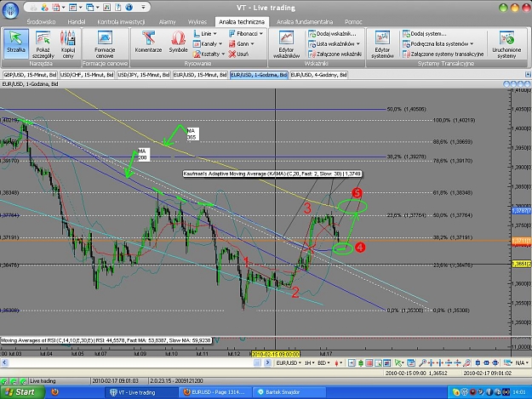
Task: Click the magnifier zoom icon in chart toolbar
Action: coord(422,362)
